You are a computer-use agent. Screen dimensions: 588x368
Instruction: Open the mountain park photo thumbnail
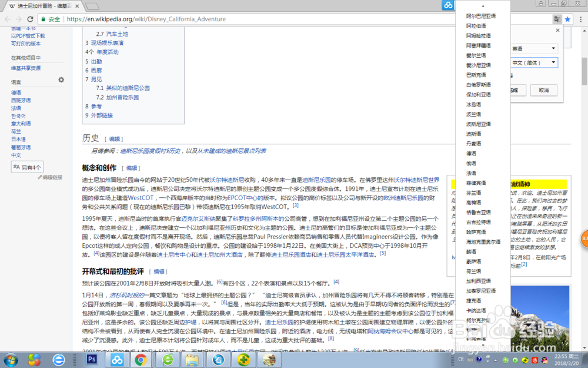pyautogui.click(x=540, y=319)
